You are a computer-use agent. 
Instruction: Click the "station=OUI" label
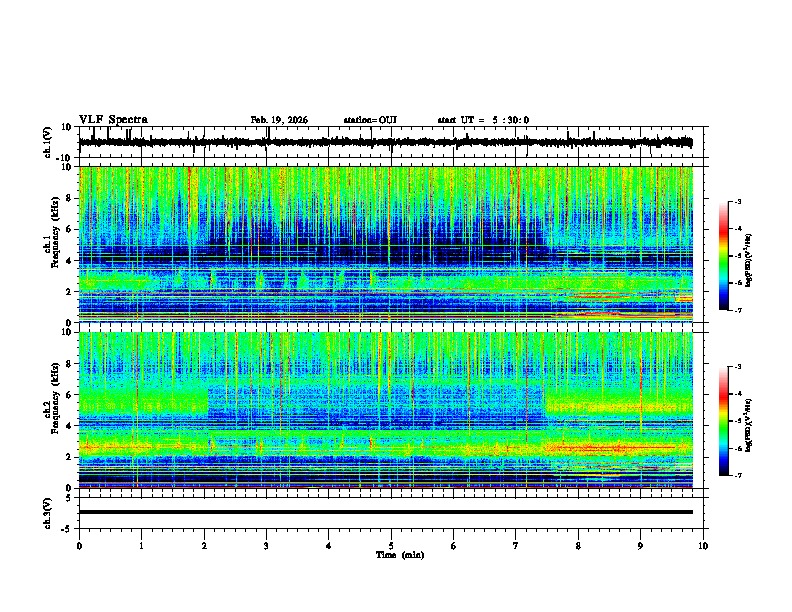tap(370, 120)
